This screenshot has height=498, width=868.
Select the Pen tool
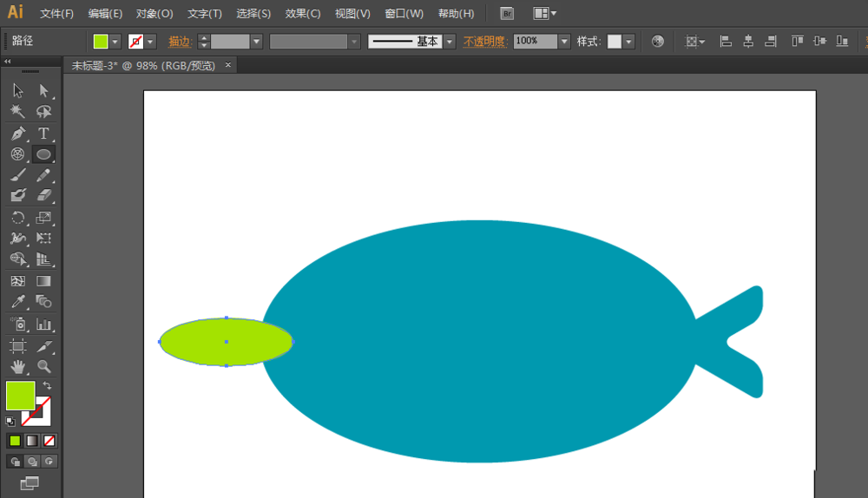coord(18,134)
